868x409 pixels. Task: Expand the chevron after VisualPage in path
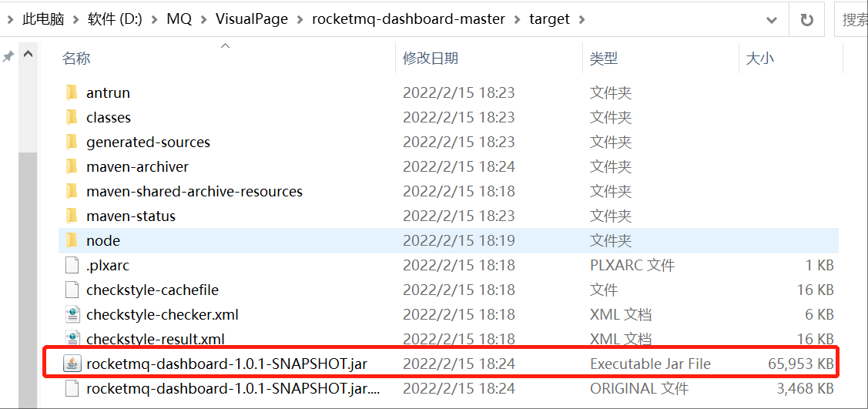300,19
